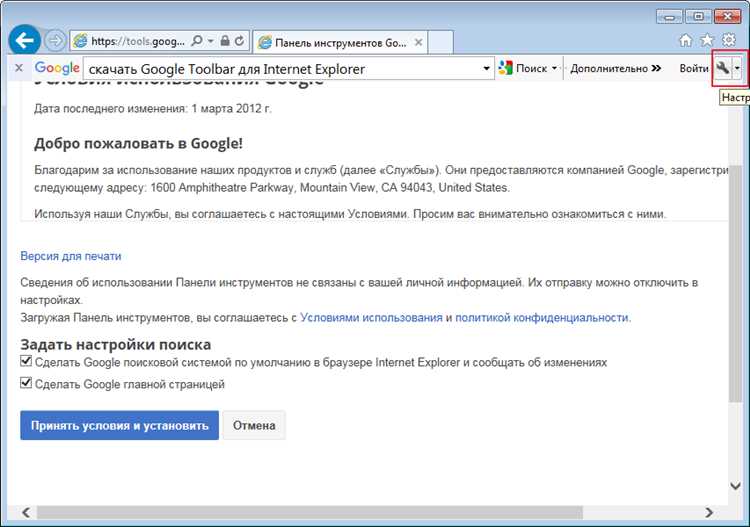
Task: Click the Google logo on the toolbar
Action: point(57,68)
